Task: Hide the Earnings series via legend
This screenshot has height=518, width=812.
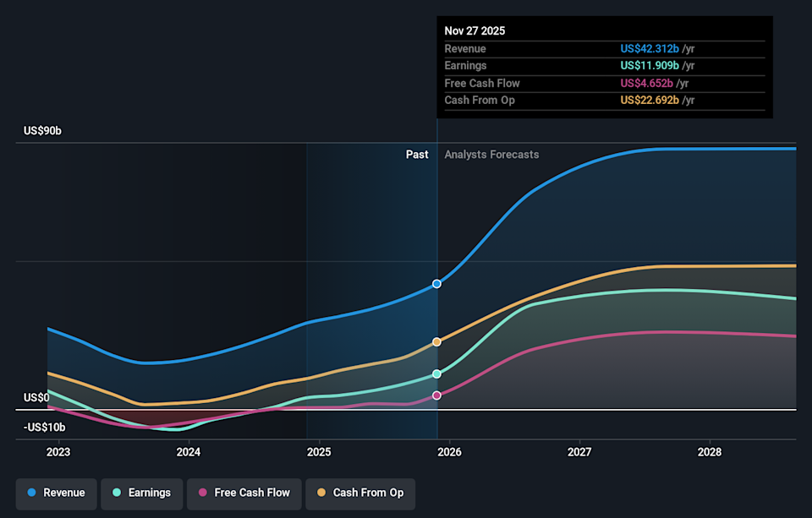Action: click(141, 493)
